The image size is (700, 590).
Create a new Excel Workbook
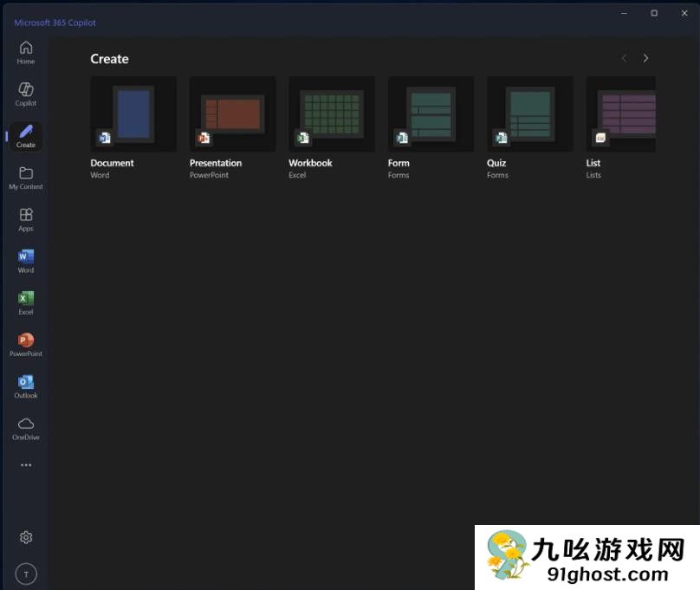coord(331,113)
